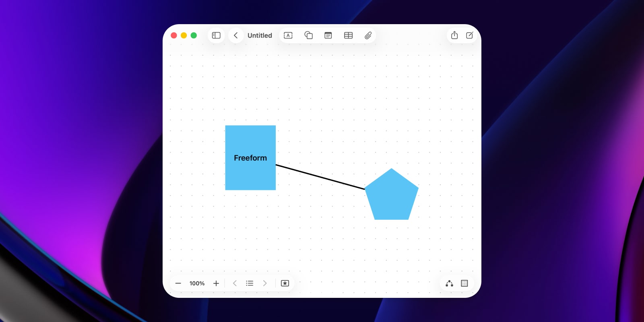Zoom in with plus button

tap(216, 283)
